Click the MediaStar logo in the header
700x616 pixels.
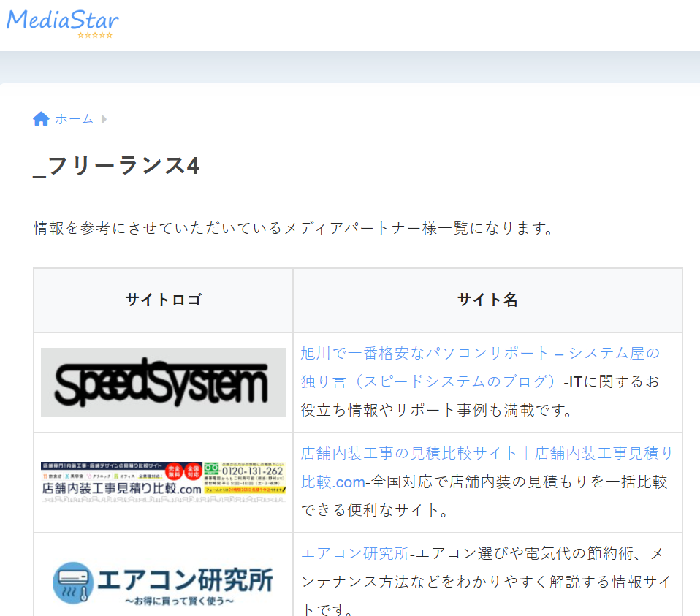[63, 23]
